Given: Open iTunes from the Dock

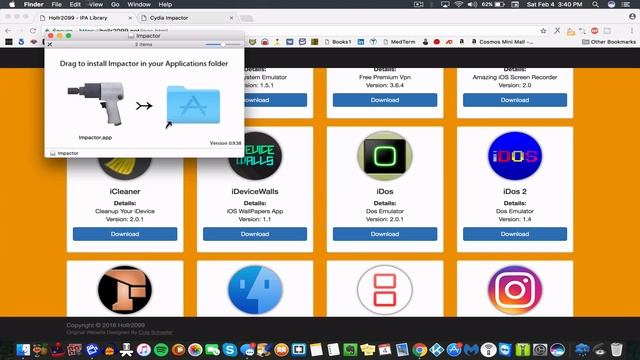Looking at the screenshot, I should pyautogui.click(x=144, y=350).
